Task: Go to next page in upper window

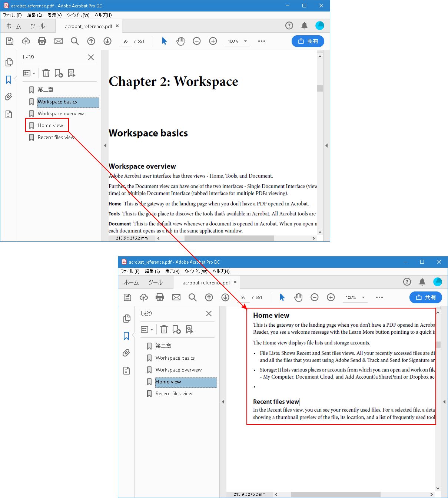Action: [107, 41]
